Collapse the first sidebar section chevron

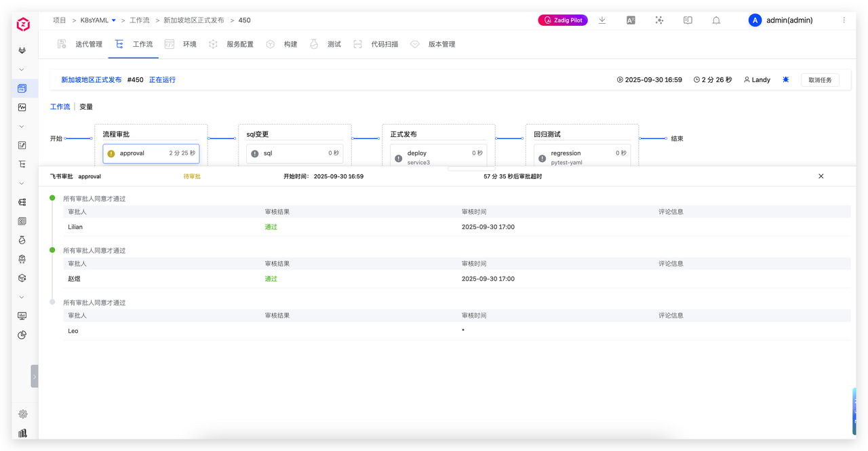click(x=22, y=69)
